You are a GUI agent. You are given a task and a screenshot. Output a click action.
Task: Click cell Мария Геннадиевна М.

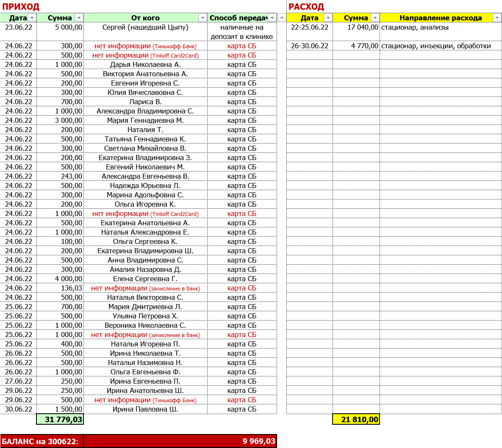(x=145, y=120)
